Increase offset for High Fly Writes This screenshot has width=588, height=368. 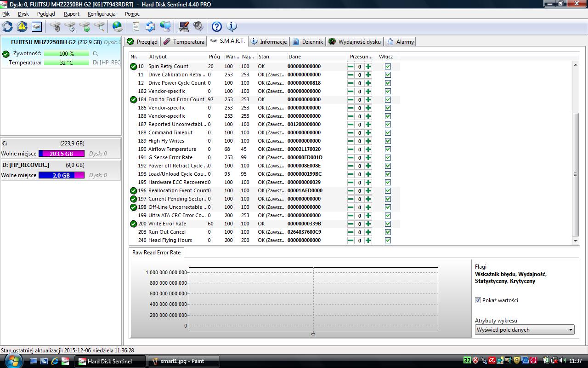coord(368,141)
